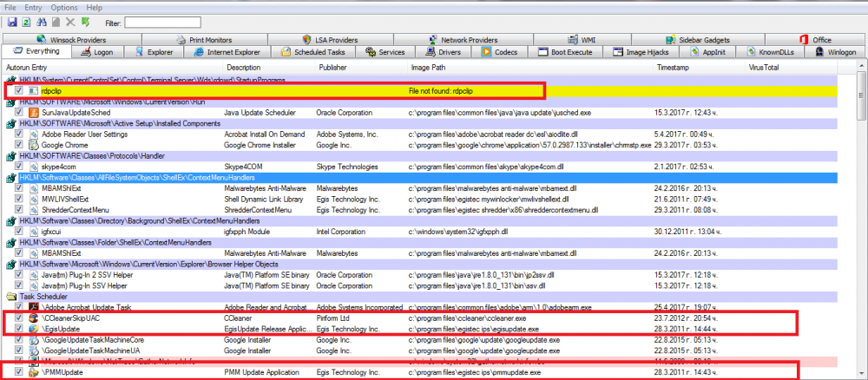Uncheck the \CCleanerSkipUAC task checkbox
868x380 pixels.
[19, 318]
